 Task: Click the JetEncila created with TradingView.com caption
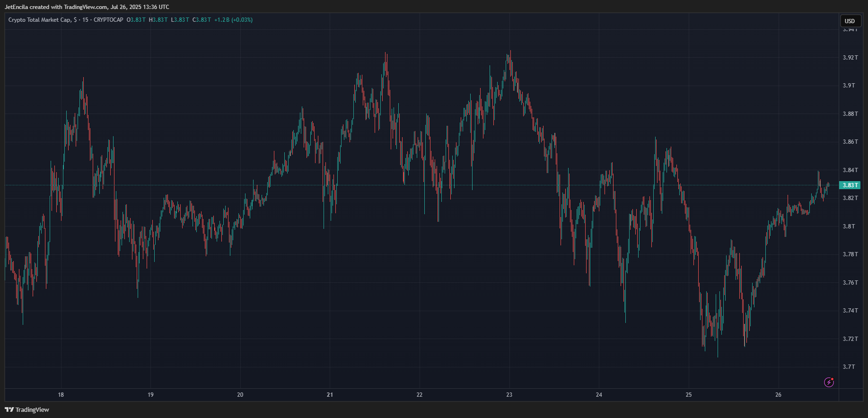point(87,7)
